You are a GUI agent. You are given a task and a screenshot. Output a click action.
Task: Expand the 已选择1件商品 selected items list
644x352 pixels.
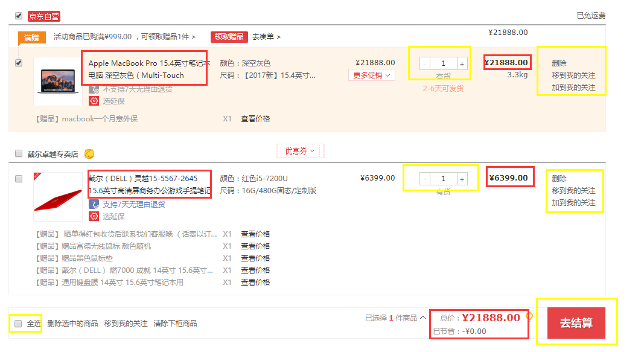[395, 318]
